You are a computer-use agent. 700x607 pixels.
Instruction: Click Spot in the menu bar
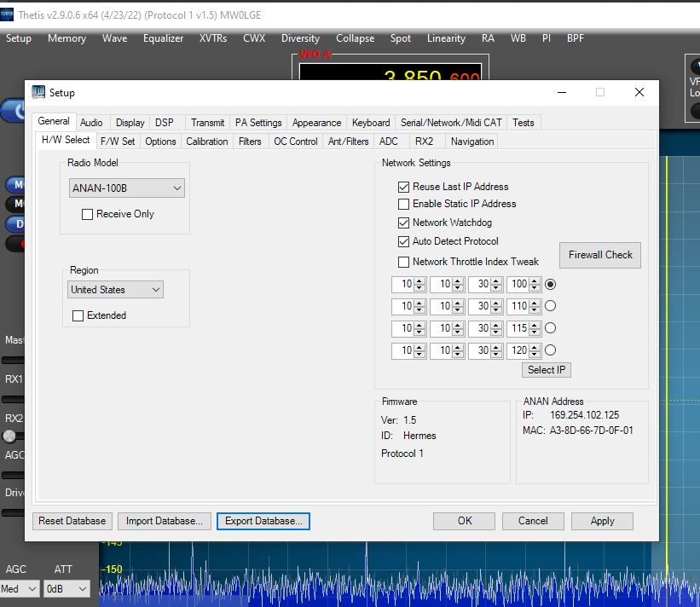pyautogui.click(x=401, y=38)
